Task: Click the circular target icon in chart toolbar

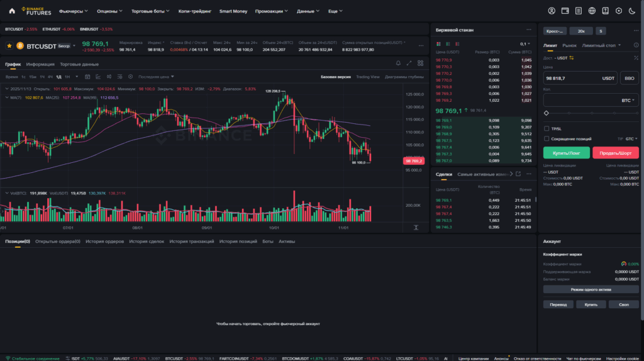Action: coord(131,77)
